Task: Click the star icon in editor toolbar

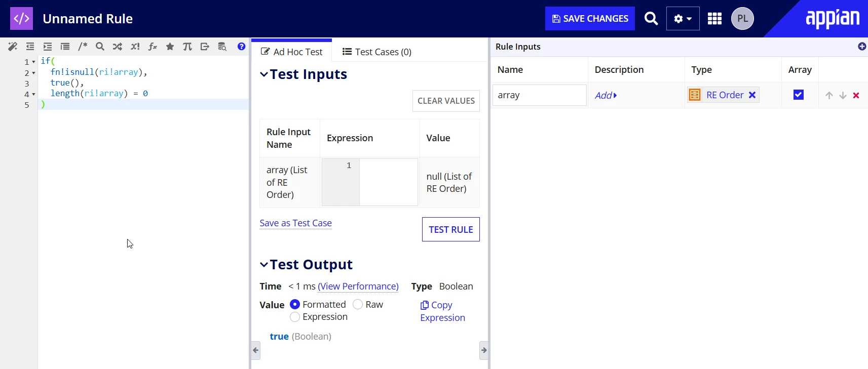Action: [x=170, y=47]
